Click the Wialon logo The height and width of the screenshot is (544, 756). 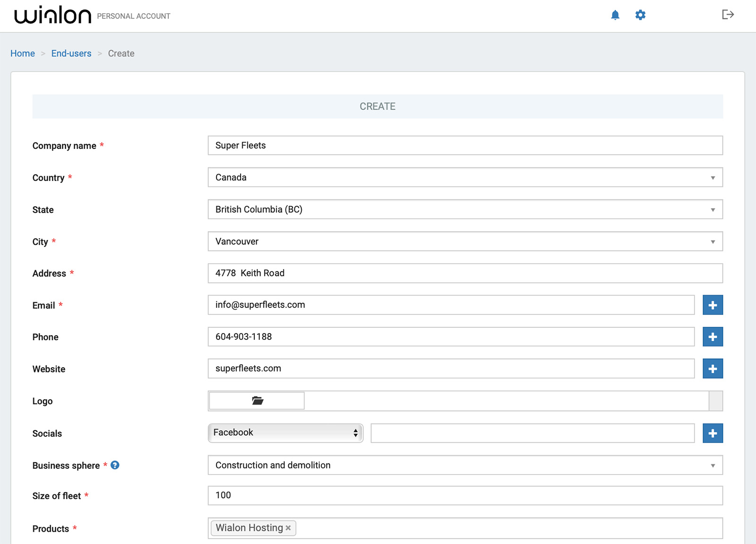click(x=53, y=15)
